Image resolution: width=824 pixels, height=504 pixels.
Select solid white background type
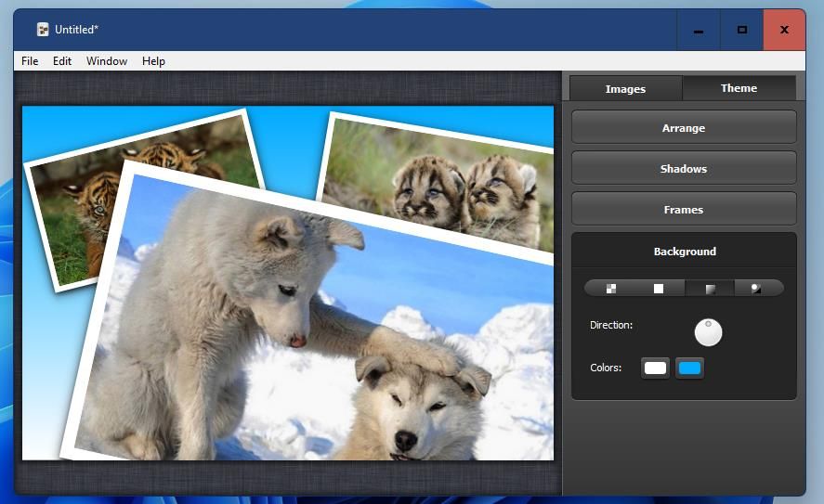pyautogui.click(x=659, y=289)
